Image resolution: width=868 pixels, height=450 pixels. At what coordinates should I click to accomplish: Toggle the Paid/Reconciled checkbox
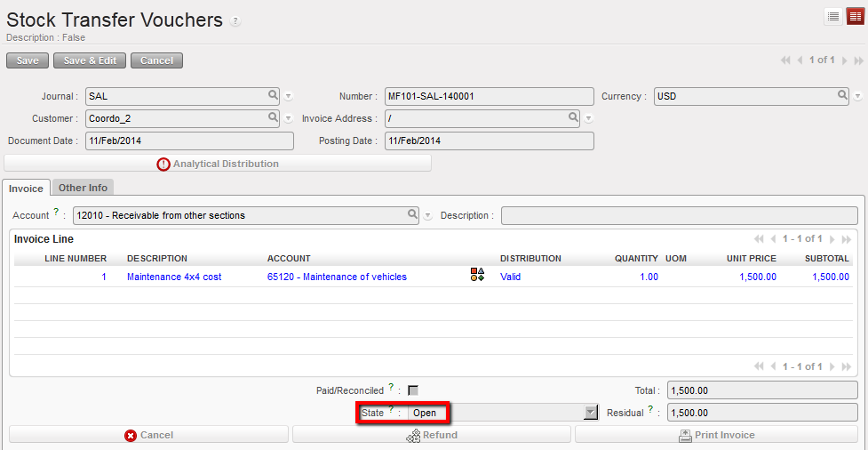point(413,390)
